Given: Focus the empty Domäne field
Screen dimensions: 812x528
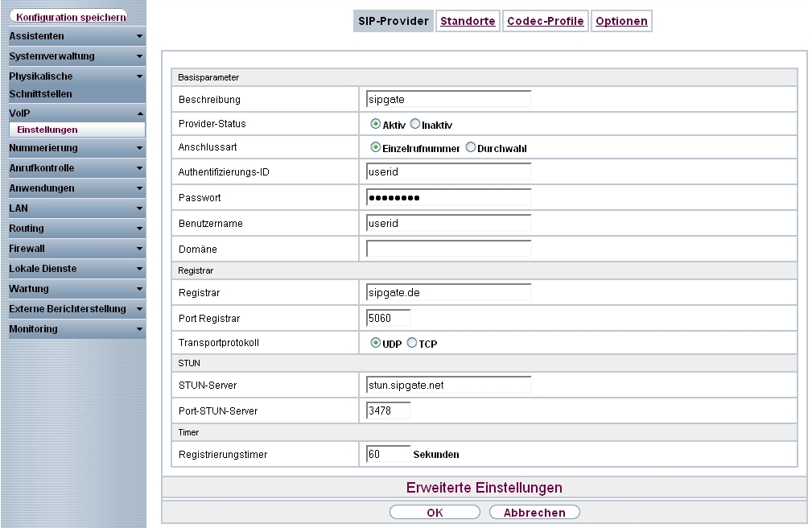Looking at the screenshot, I should point(448,249).
